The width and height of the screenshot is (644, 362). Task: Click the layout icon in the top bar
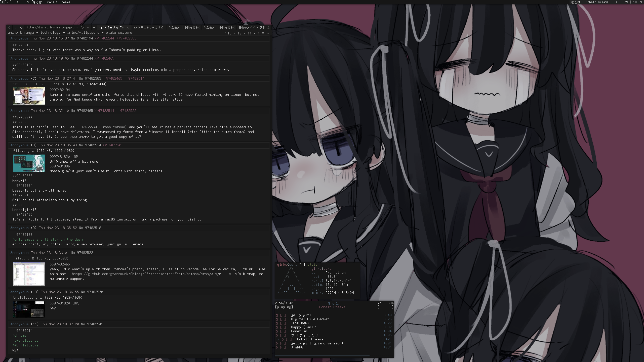[x=28, y=2]
